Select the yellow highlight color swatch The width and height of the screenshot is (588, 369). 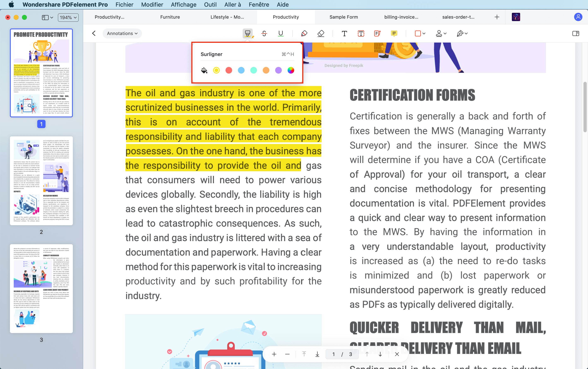click(217, 70)
